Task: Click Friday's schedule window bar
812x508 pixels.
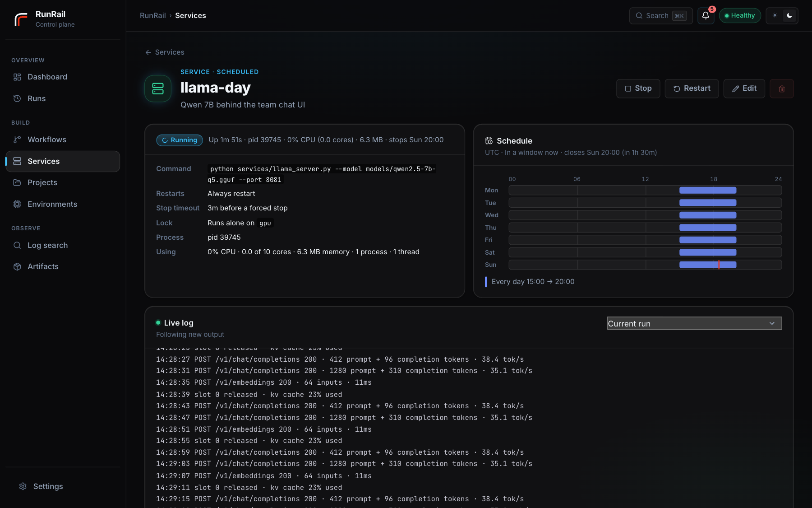Action: coord(708,240)
